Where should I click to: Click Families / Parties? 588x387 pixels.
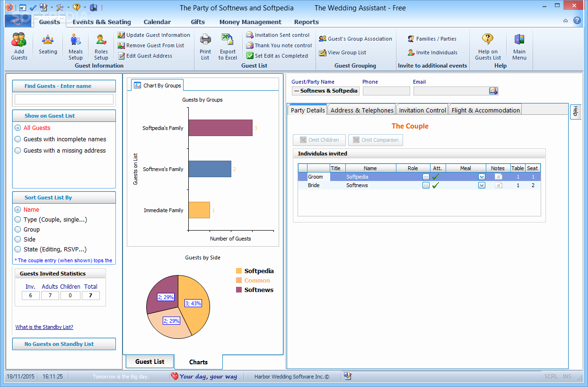coord(432,39)
